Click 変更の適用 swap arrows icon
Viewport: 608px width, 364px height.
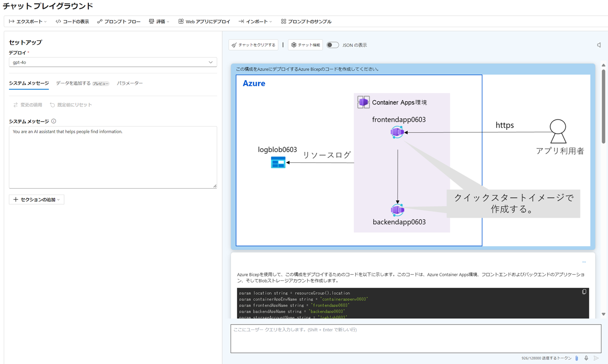[x=15, y=105]
